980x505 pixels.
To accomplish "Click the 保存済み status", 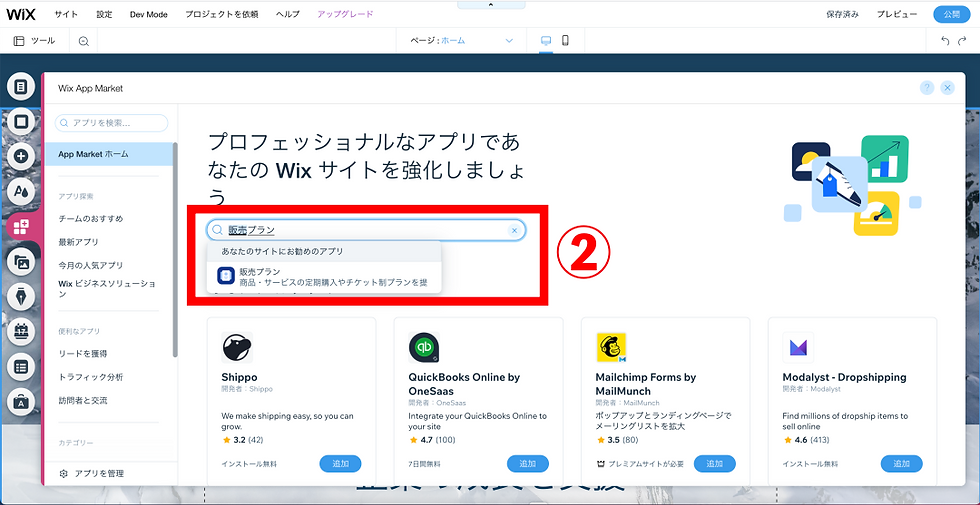I will coord(842,14).
